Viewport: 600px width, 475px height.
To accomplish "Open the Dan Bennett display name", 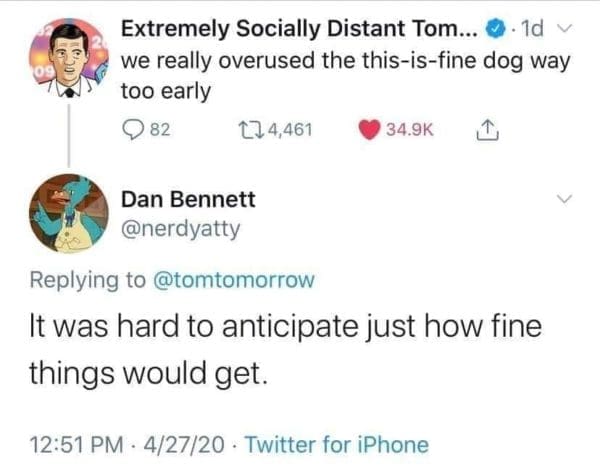I will [188, 199].
